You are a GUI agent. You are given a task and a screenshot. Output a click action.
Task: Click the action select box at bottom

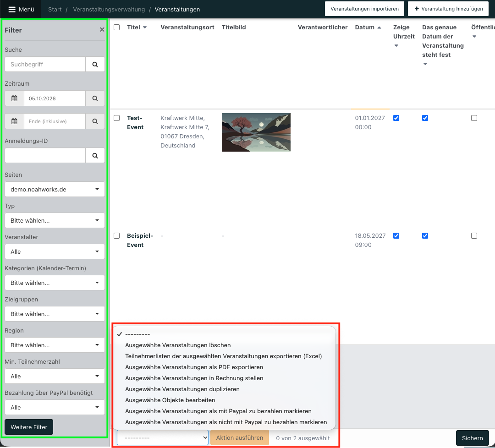(163, 437)
